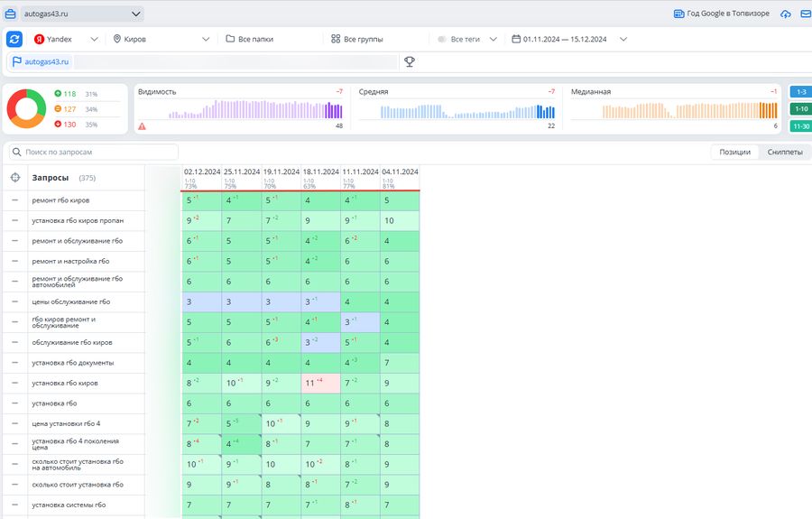Image resolution: width=812 pixels, height=519 pixels.
Task: Open the Киров region dropdown
Action: [161, 40]
